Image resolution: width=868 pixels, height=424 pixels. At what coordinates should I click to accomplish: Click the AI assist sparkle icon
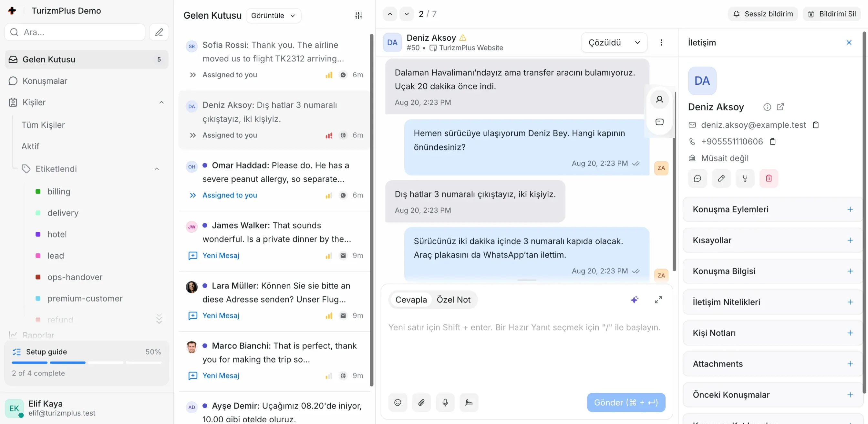click(x=635, y=300)
